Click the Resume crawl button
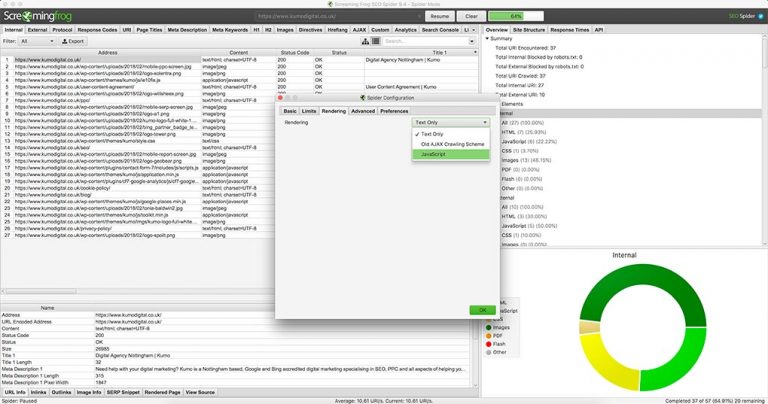Screen dimensions: 768x404 (439, 16)
